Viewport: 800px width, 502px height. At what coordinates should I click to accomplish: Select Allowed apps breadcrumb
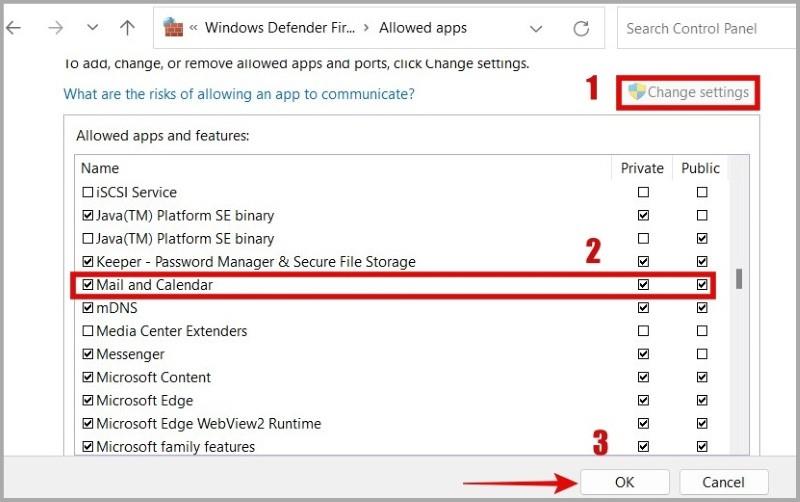pos(422,28)
